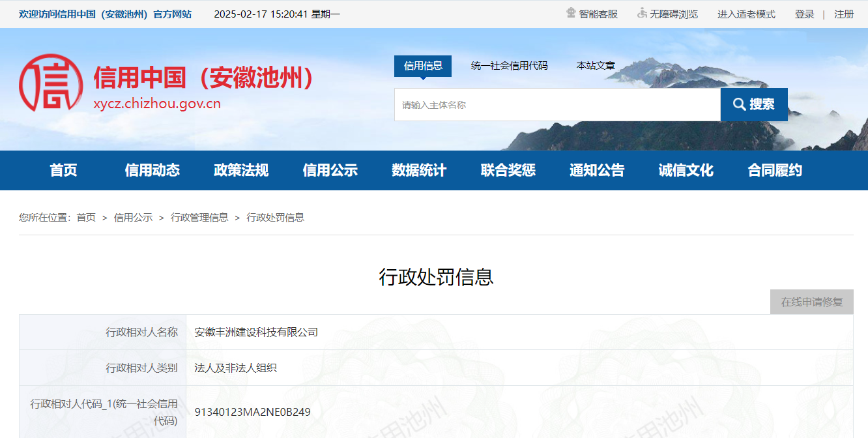The height and width of the screenshot is (438, 868).
Task: Click 首页 in the breadcrumb
Action: pos(86,218)
